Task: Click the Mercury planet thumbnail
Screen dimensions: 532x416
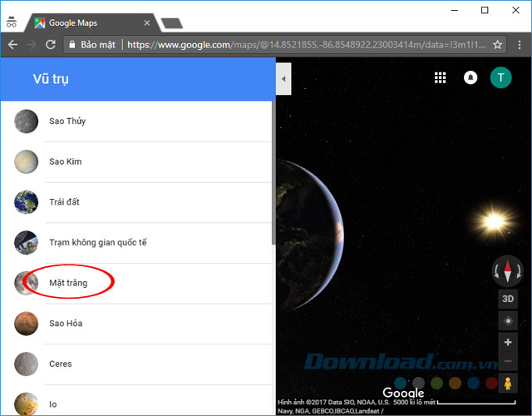Action: click(x=26, y=121)
